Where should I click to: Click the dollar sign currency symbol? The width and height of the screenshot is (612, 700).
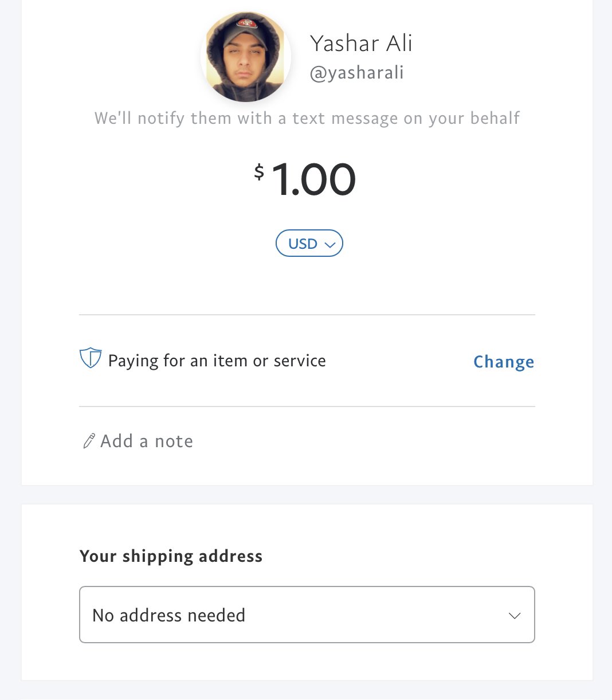pyautogui.click(x=259, y=171)
